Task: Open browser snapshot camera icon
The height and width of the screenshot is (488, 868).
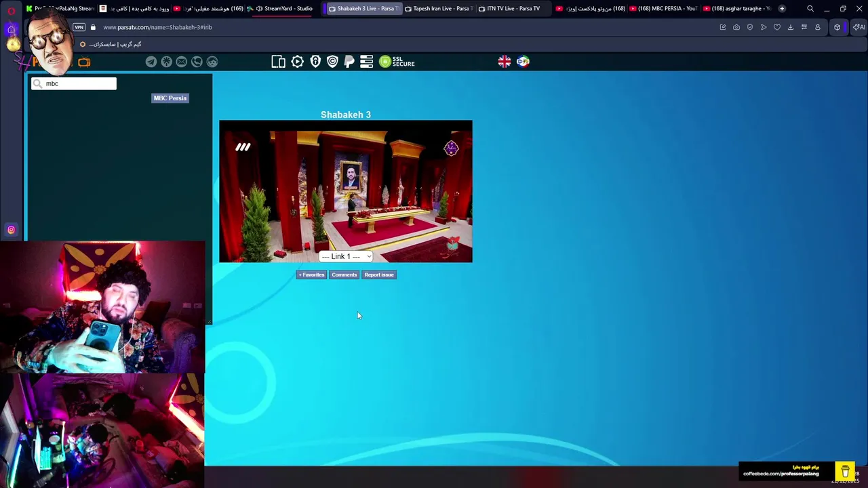Action: coord(736,27)
